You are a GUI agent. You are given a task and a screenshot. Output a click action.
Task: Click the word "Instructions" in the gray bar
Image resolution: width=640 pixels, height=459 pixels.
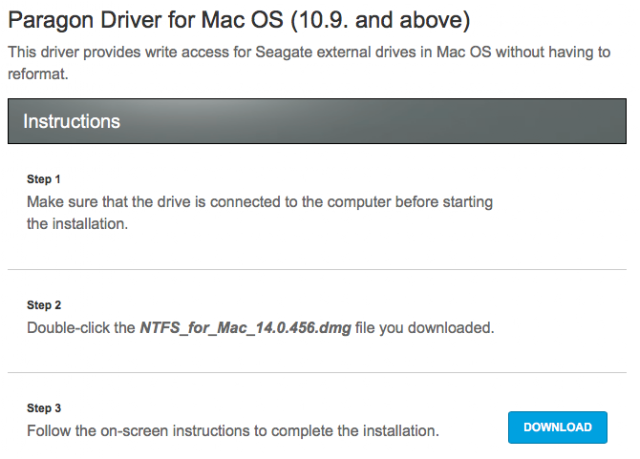click(72, 121)
